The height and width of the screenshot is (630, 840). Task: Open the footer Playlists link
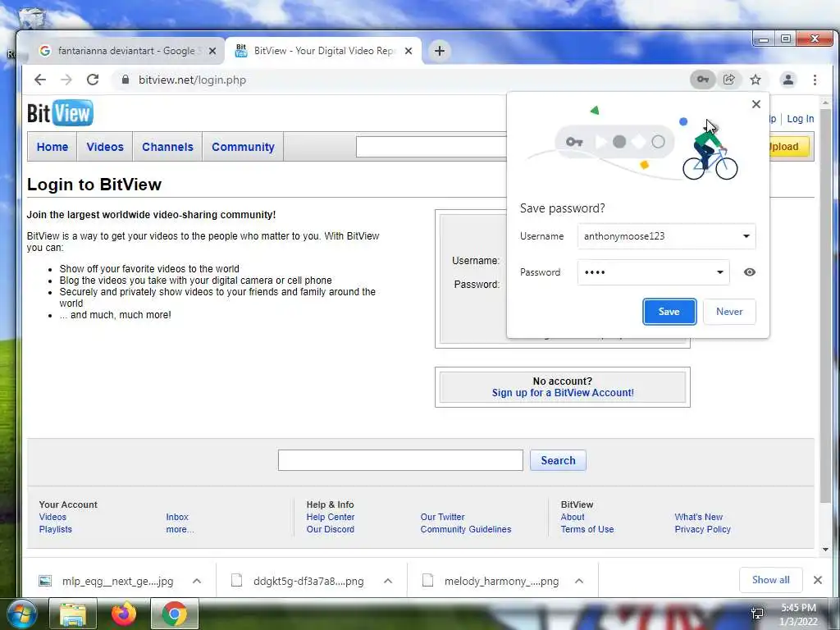click(55, 529)
